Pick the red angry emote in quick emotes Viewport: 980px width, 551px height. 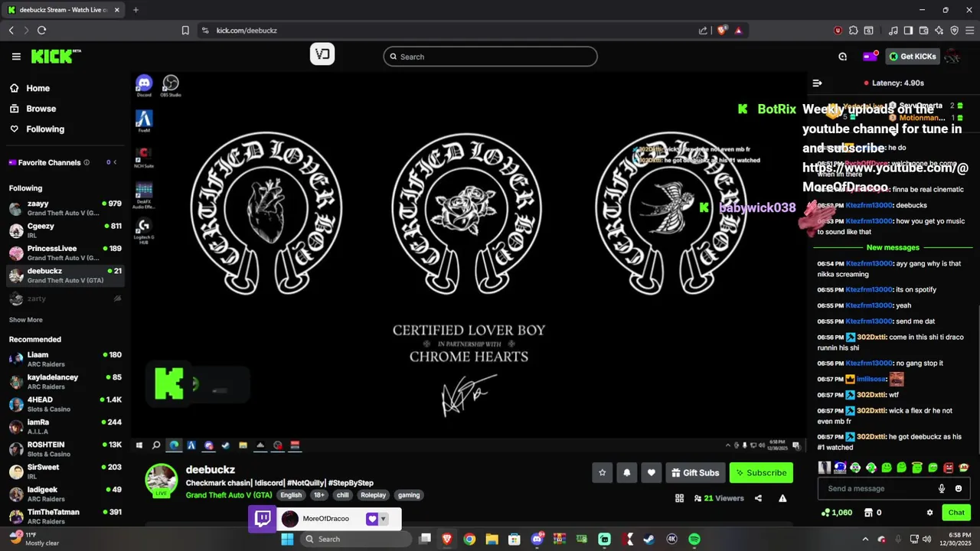[x=949, y=468]
